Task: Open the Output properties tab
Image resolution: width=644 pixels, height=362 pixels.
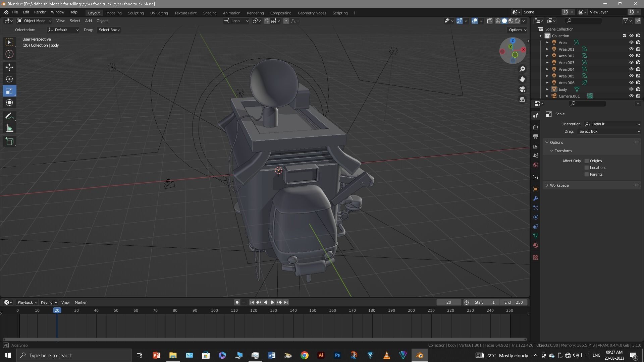Action: pyautogui.click(x=536, y=137)
